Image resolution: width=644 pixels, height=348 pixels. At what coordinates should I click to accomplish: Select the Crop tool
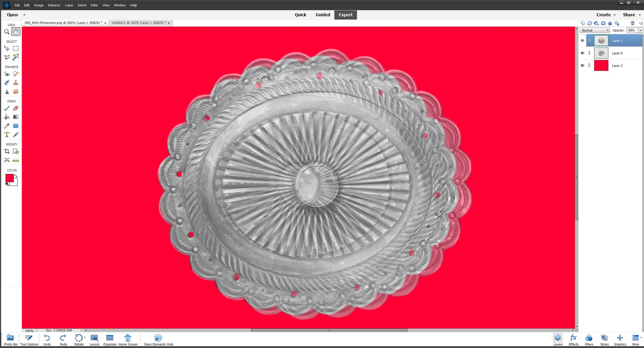pyautogui.click(x=7, y=151)
